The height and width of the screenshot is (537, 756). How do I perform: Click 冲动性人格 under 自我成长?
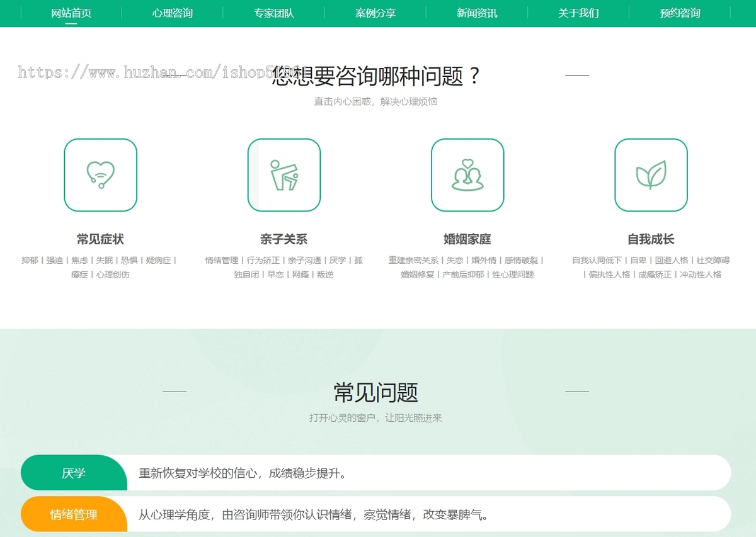coord(701,274)
